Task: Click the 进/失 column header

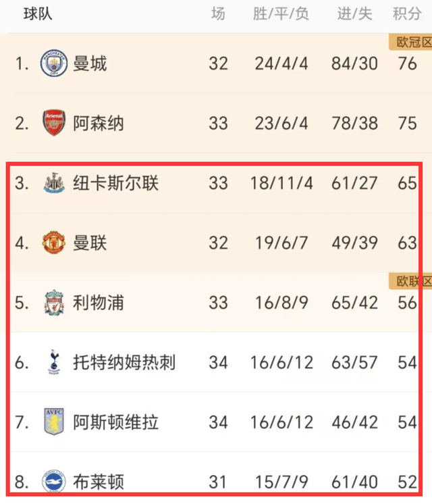Action: (x=354, y=14)
